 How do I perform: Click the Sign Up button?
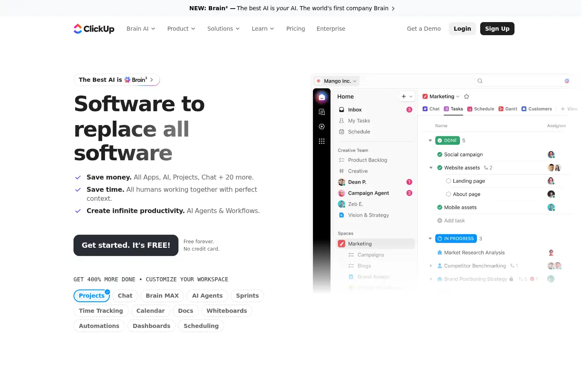click(497, 29)
